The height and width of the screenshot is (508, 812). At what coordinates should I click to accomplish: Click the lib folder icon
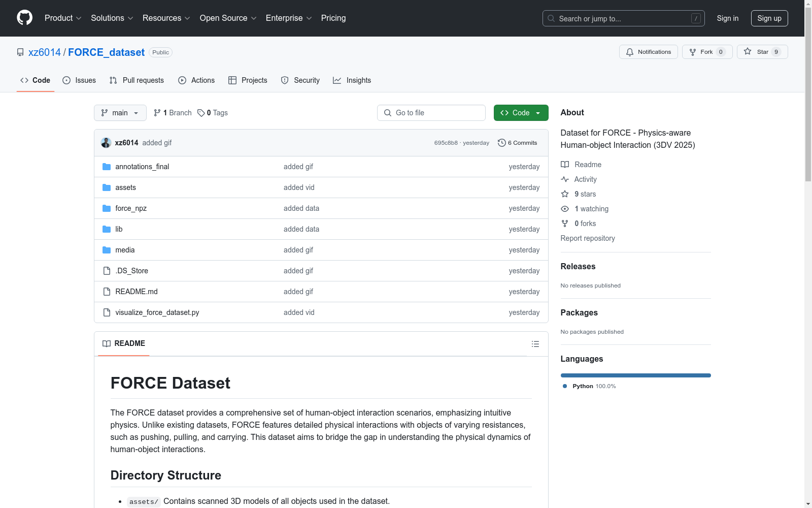coord(107,229)
